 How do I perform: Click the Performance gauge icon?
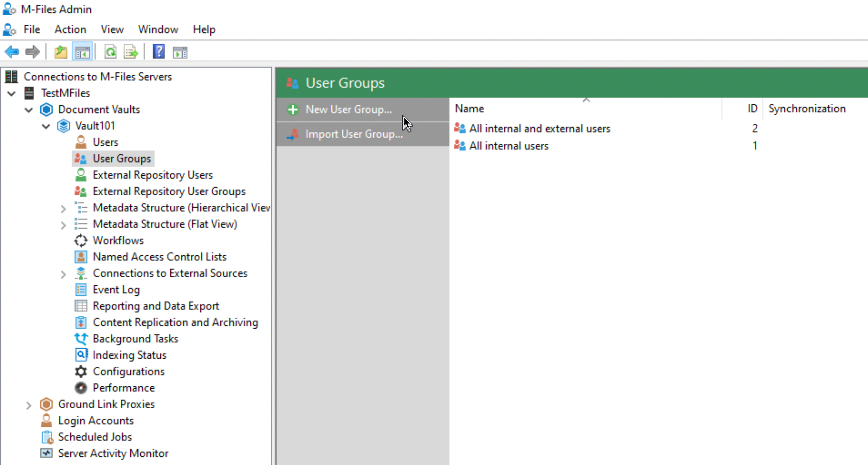click(x=81, y=388)
